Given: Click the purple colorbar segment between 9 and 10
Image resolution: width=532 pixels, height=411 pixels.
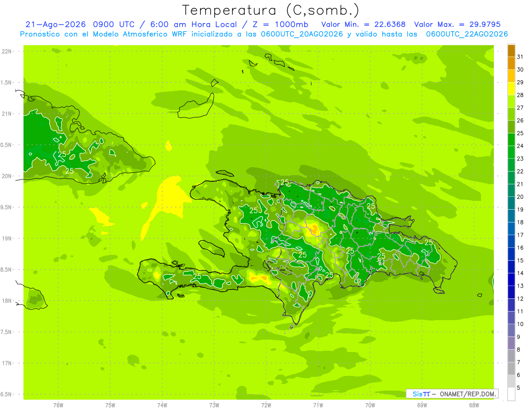Looking at the screenshot, I should coord(511,331).
